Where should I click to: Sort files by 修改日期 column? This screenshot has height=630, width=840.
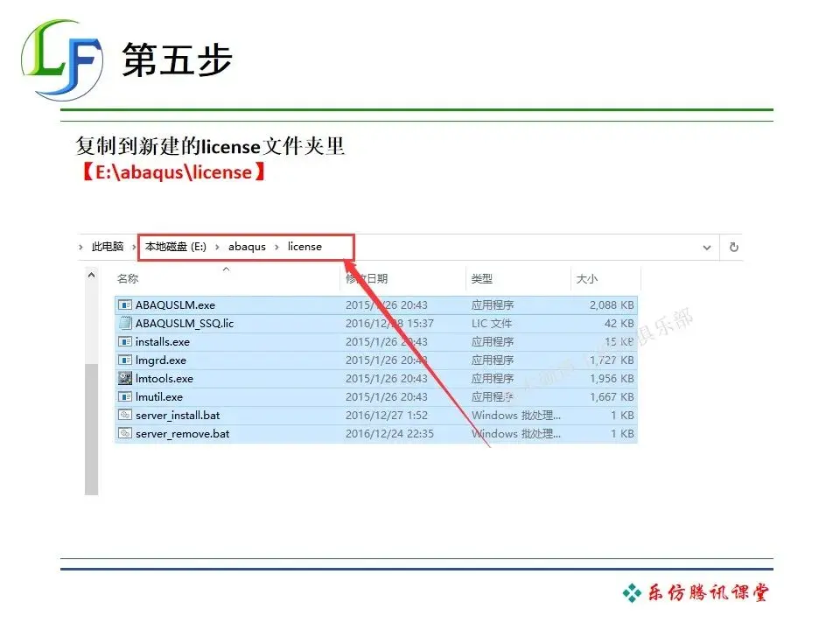click(367, 278)
